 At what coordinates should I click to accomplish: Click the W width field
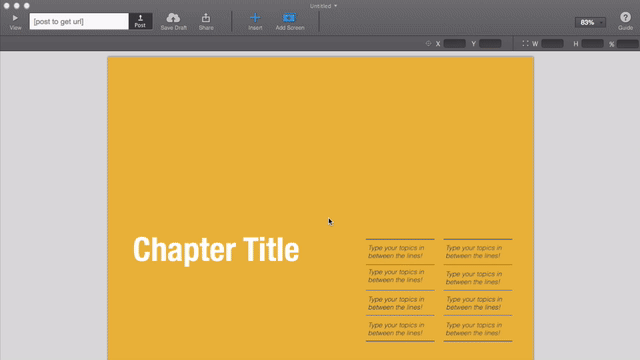click(552, 43)
